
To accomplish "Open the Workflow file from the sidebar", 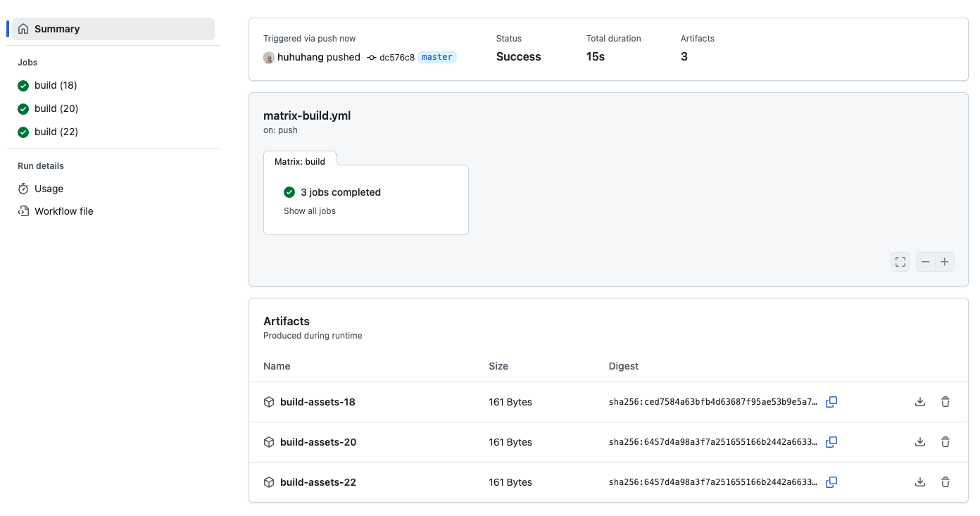I will pos(63,210).
